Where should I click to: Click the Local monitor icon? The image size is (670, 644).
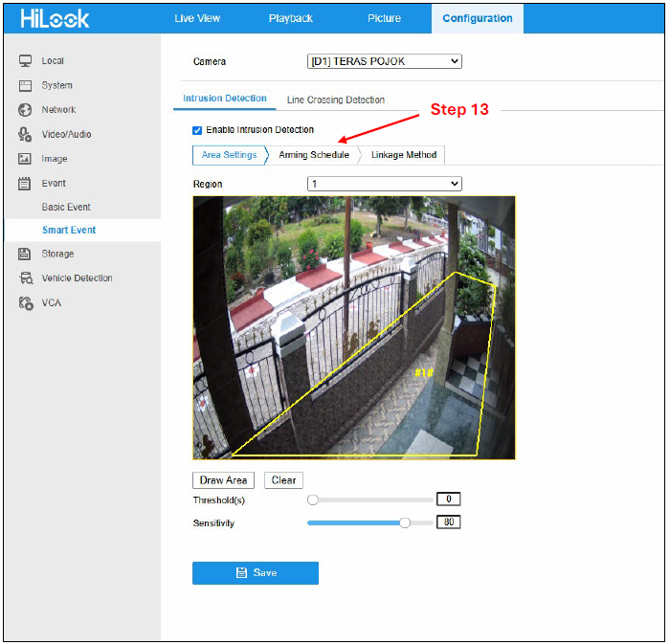pos(25,60)
